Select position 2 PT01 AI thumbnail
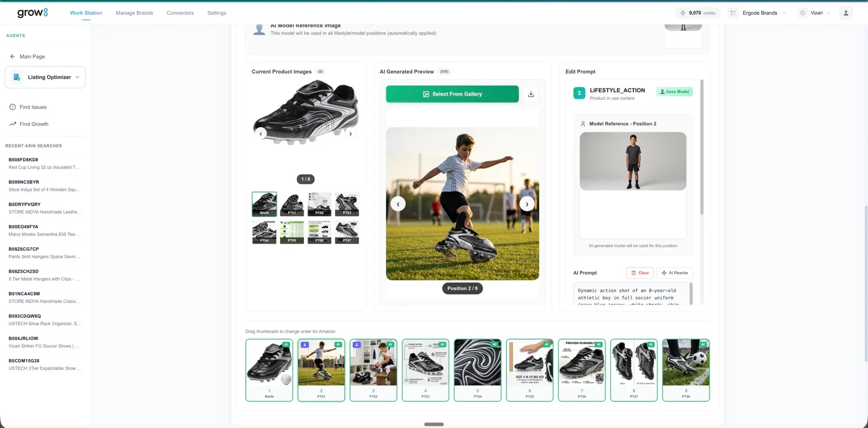 [321, 370]
